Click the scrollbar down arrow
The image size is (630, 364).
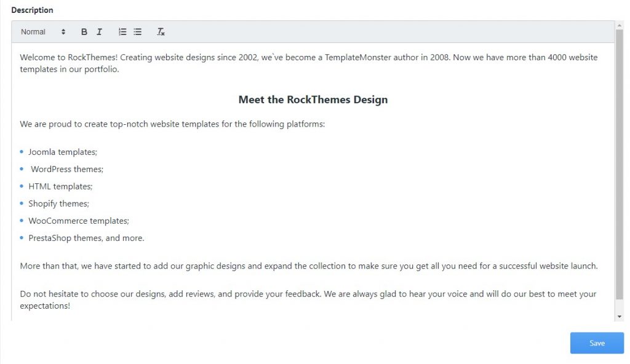(x=619, y=316)
